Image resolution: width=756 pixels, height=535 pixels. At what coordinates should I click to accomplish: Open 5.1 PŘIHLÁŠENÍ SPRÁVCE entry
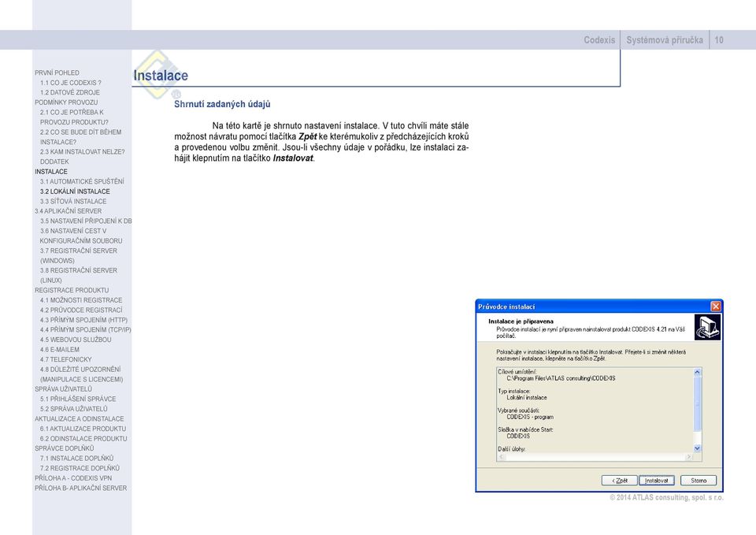[x=78, y=399]
